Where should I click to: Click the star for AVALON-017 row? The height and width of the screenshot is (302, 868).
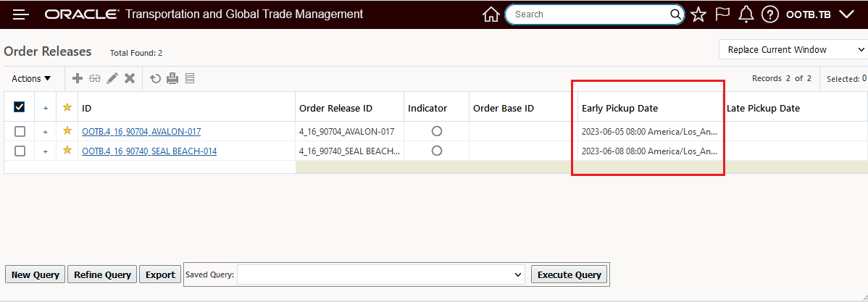[67, 131]
